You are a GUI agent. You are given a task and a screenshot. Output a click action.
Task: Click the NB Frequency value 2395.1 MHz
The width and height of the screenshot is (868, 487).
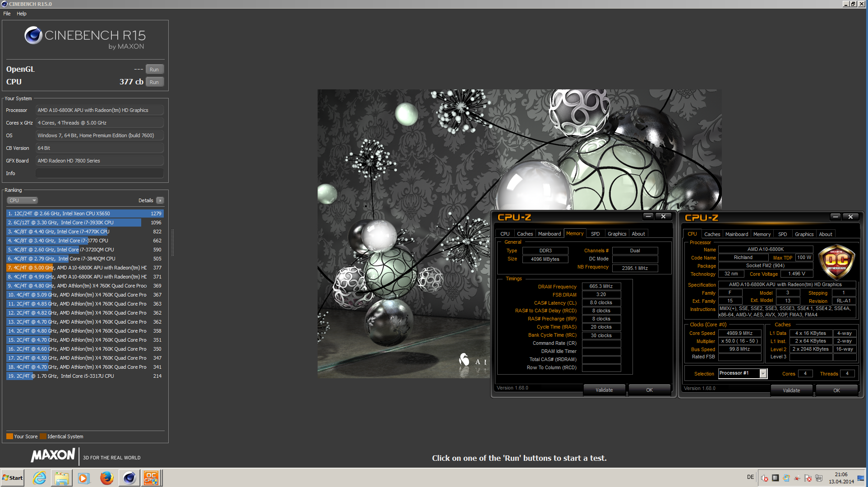point(635,268)
